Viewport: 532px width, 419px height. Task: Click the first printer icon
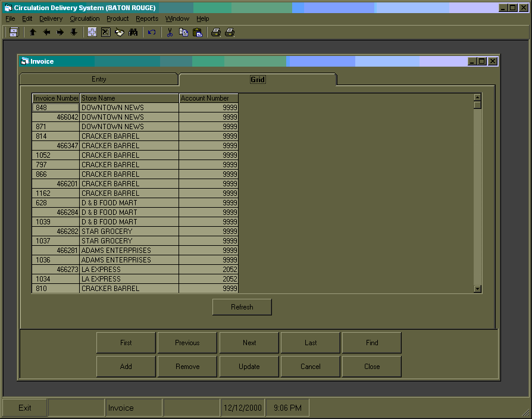click(216, 32)
